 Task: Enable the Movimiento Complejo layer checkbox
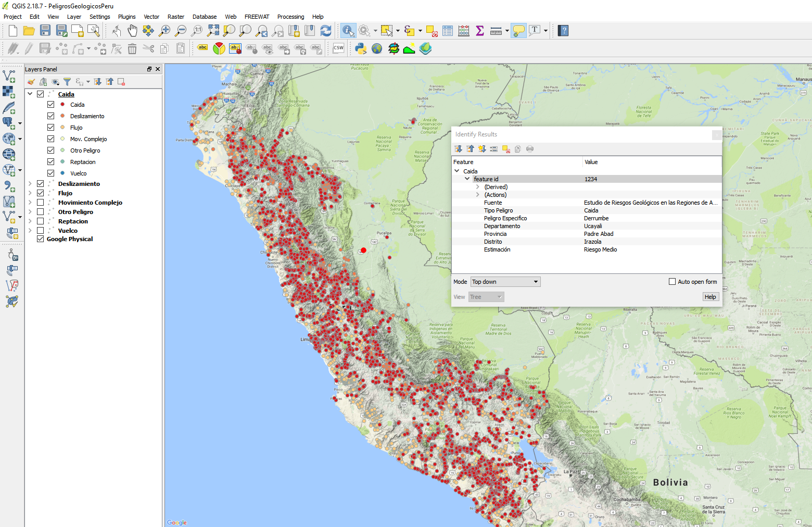click(40, 203)
